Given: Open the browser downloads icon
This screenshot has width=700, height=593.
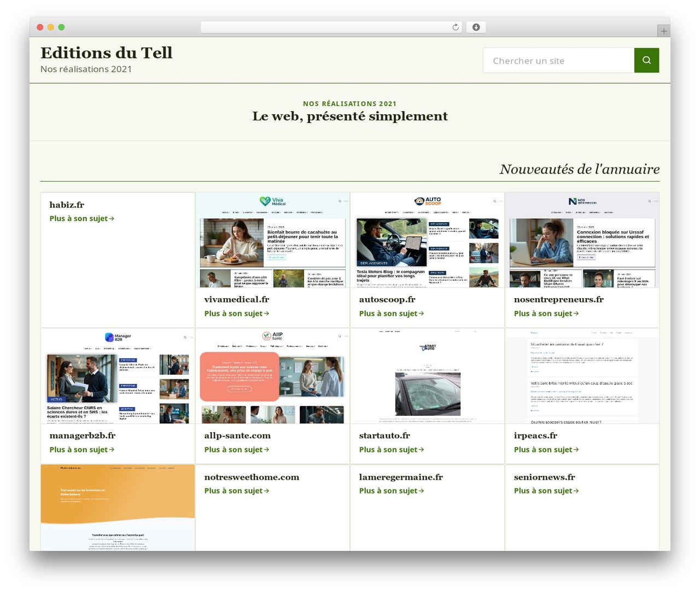Looking at the screenshot, I should point(476,27).
